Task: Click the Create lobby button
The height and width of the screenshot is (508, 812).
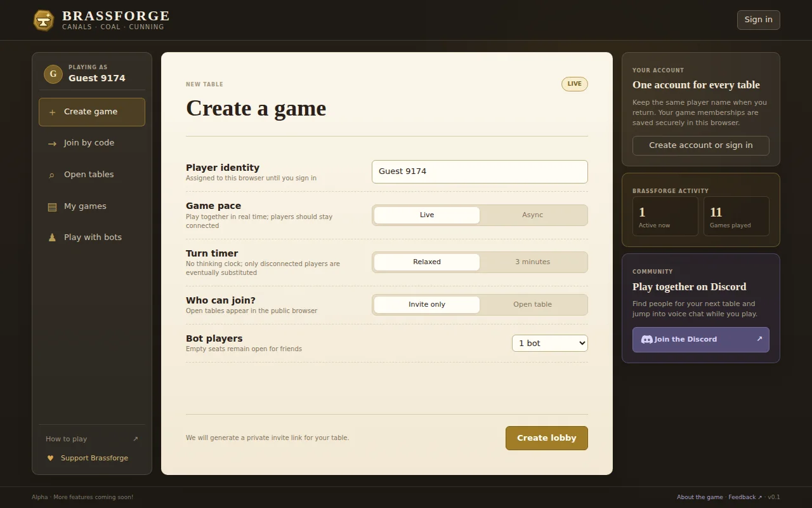Action: tap(547, 438)
